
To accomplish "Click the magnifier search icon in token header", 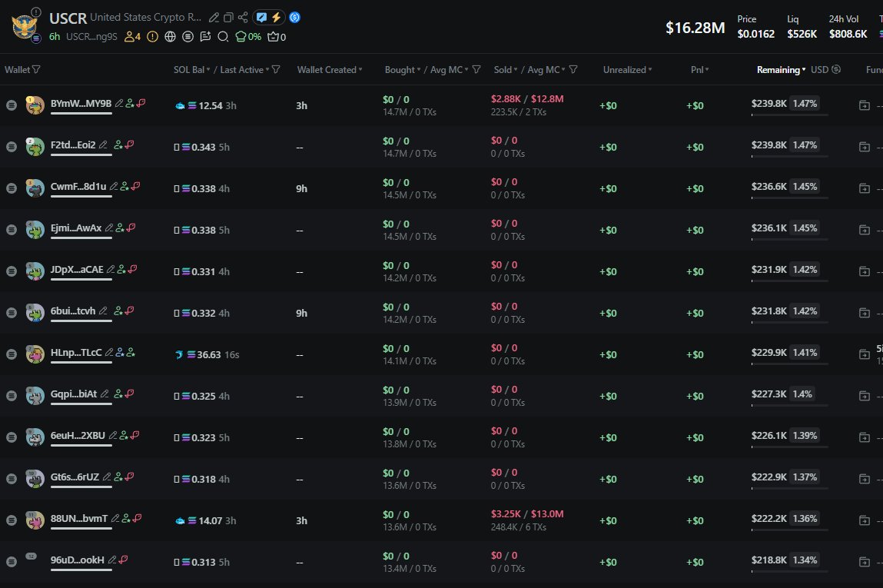I will (223, 36).
